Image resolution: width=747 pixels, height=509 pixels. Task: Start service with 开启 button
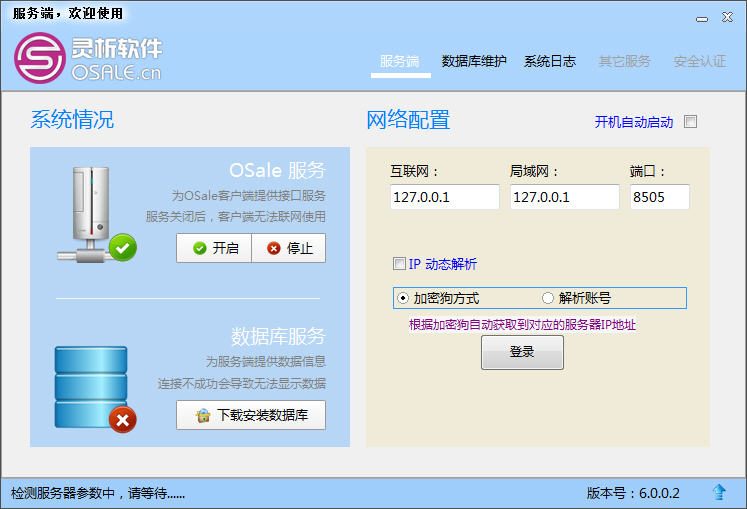[214, 248]
